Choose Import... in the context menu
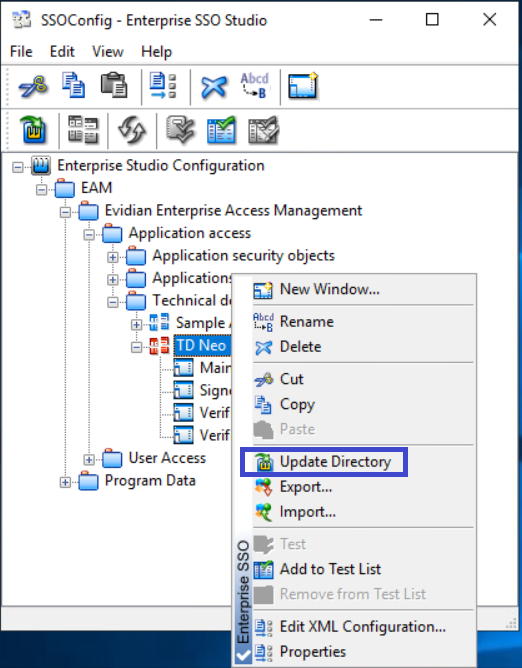 pyautogui.click(x=363, y=512)
